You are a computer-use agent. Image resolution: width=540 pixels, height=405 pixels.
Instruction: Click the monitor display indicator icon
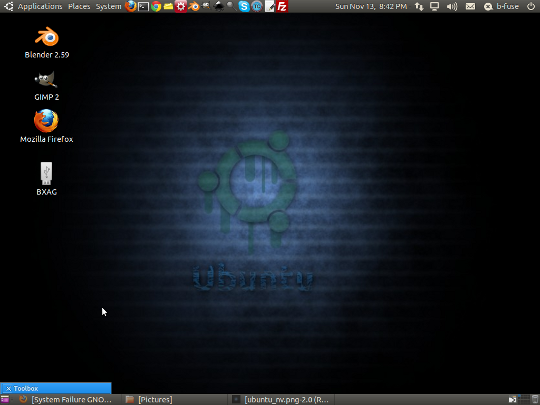435,6
